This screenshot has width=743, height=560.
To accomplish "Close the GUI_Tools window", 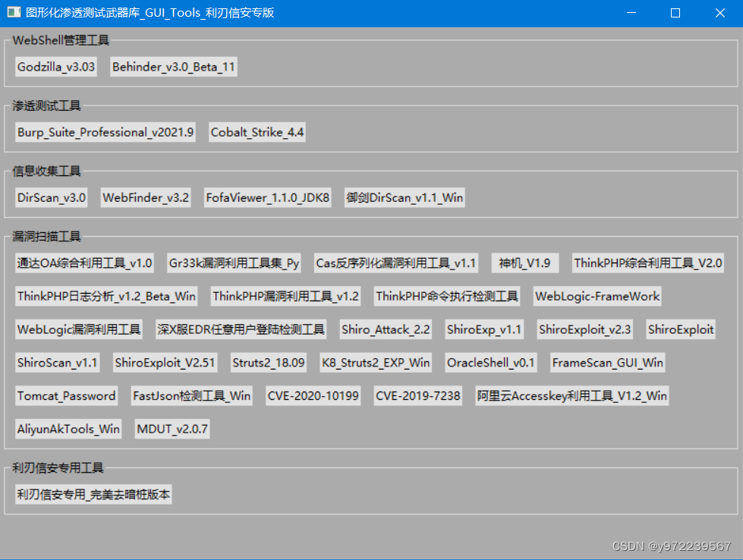I will (719, 13).
